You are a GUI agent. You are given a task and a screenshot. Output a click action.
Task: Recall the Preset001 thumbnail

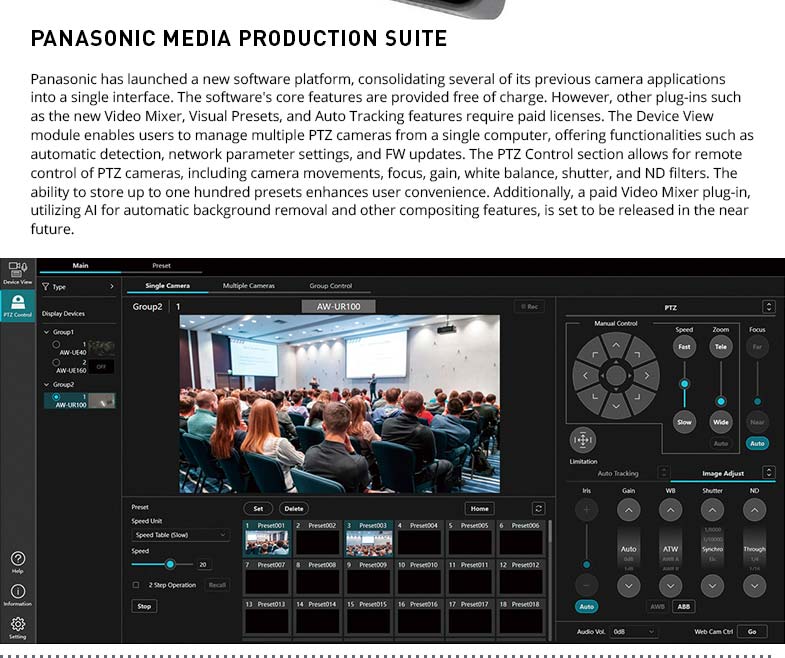267,543
